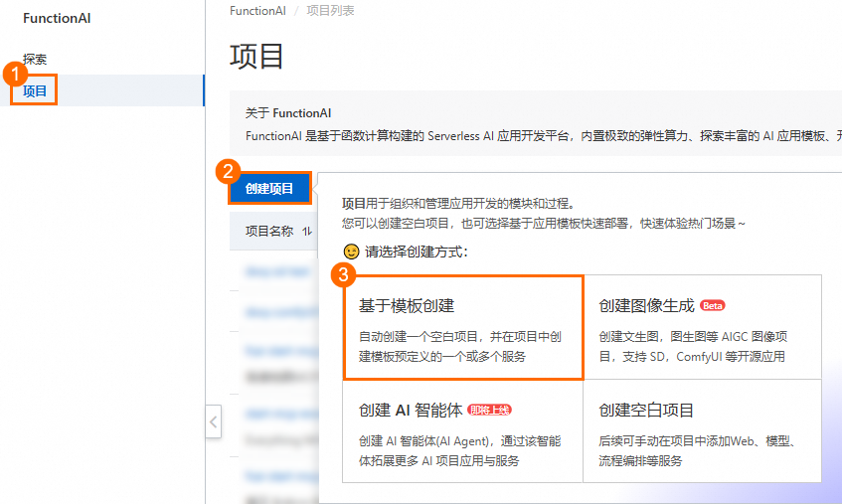The image size is (842, 504).
Task: Choose the 基于模板创建 card
Action: (463, 327)
